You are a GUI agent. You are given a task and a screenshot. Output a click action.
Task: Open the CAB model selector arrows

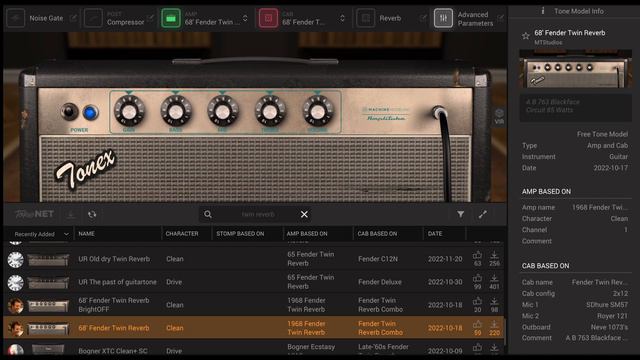[x=342, y=18]
